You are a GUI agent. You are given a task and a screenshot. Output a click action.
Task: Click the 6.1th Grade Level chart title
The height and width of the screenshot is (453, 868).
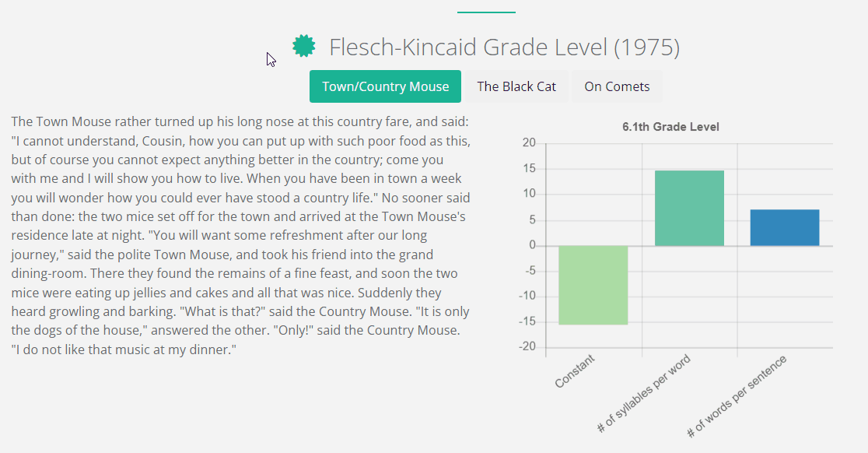click(x=670, y=127)
